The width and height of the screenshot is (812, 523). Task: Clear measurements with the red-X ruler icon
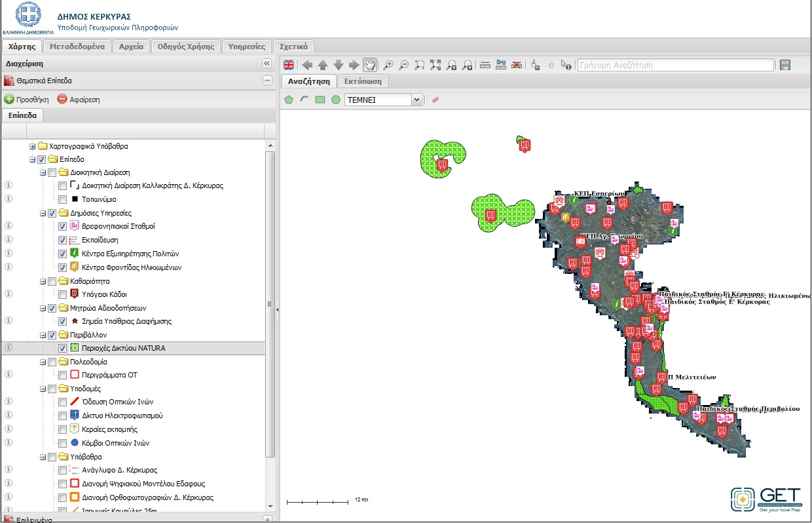(517, 65)
